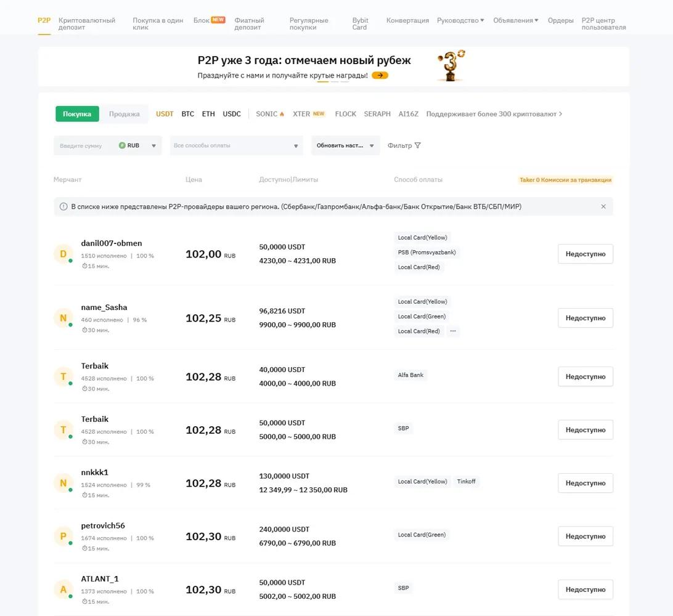Click the Введите сумму amount field
The height and width of the screenshot is (616, 673).
click(80, 145)
